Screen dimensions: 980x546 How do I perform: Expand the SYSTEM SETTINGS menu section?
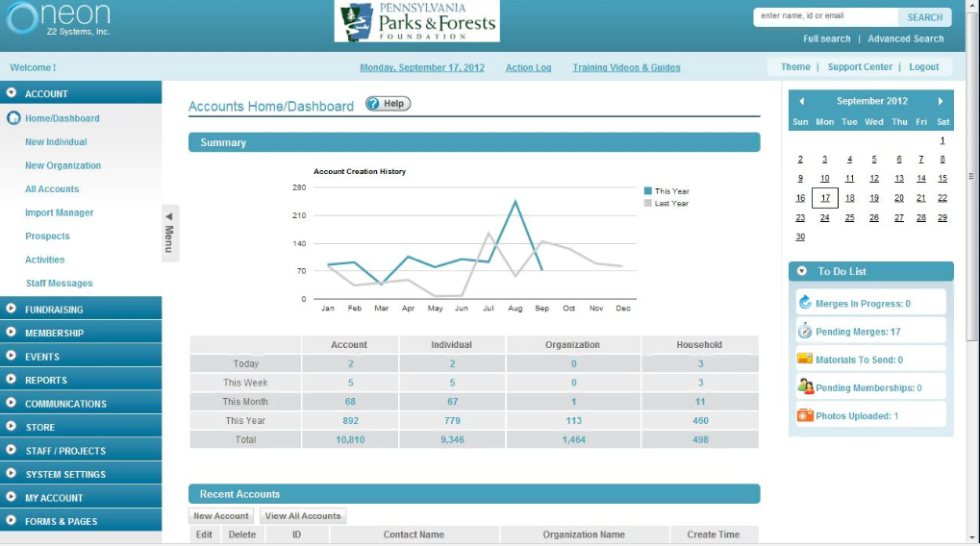(12, 474)
